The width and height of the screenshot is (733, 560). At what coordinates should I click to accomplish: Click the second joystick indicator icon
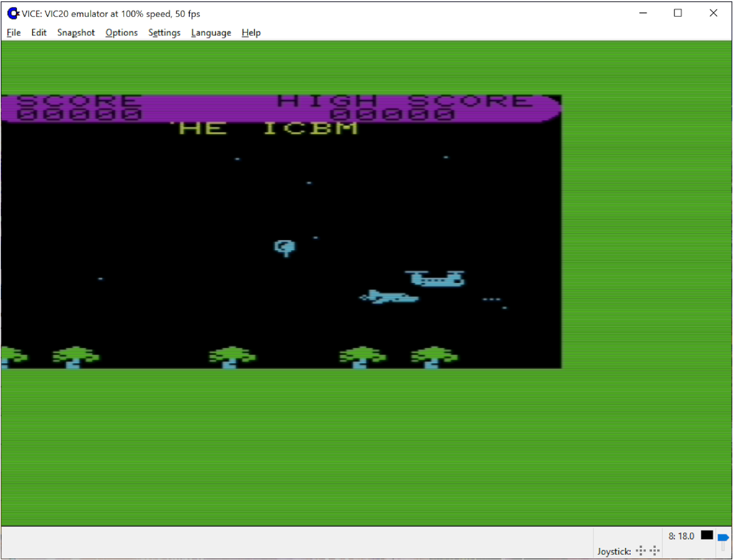pyautogui.click(x=655, y=551)
